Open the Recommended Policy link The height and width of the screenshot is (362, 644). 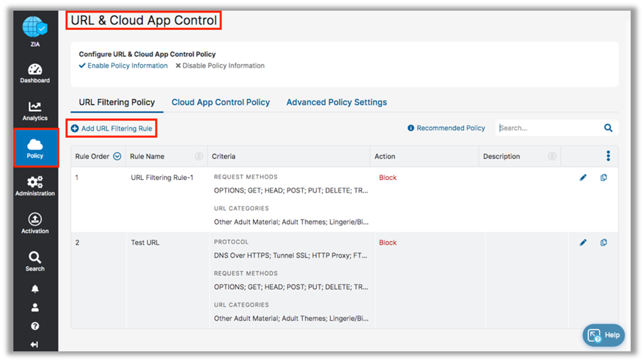point(446,128)
